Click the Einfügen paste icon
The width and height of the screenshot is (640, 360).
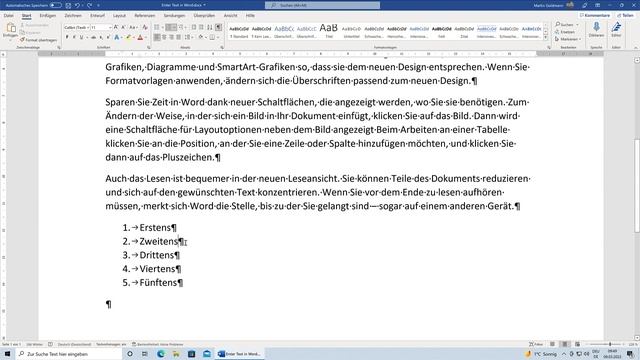click(x=11, y=29)
